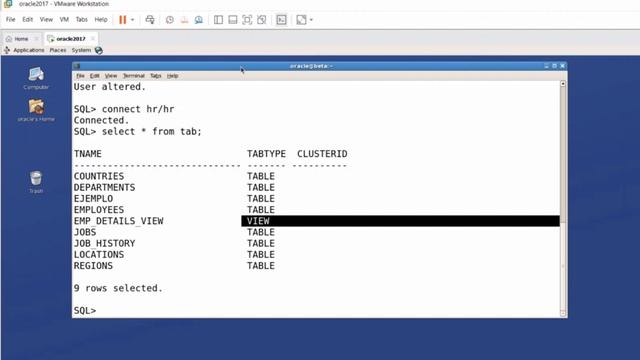Click the DEPARTMENTS table name
The height and width of the screenshot is (360, 640).
click(x=104, y=187)
